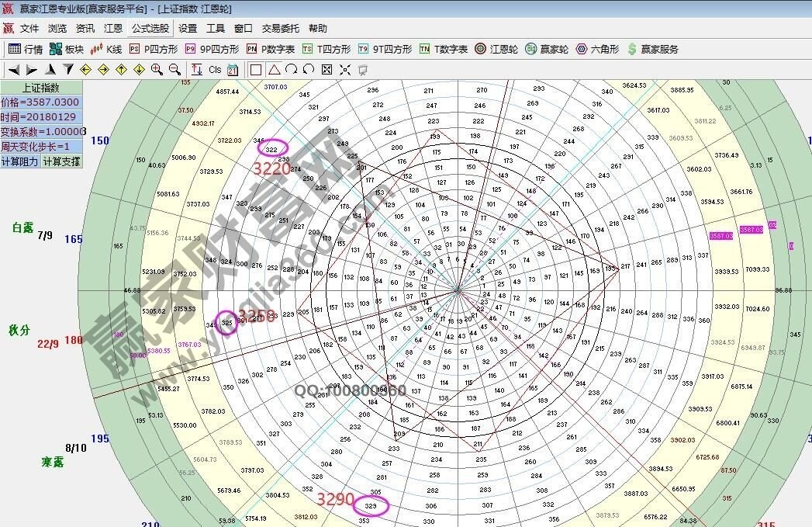
Task: Click the Cls clear button
Action: pyautogui.click(x=215, y=69)
